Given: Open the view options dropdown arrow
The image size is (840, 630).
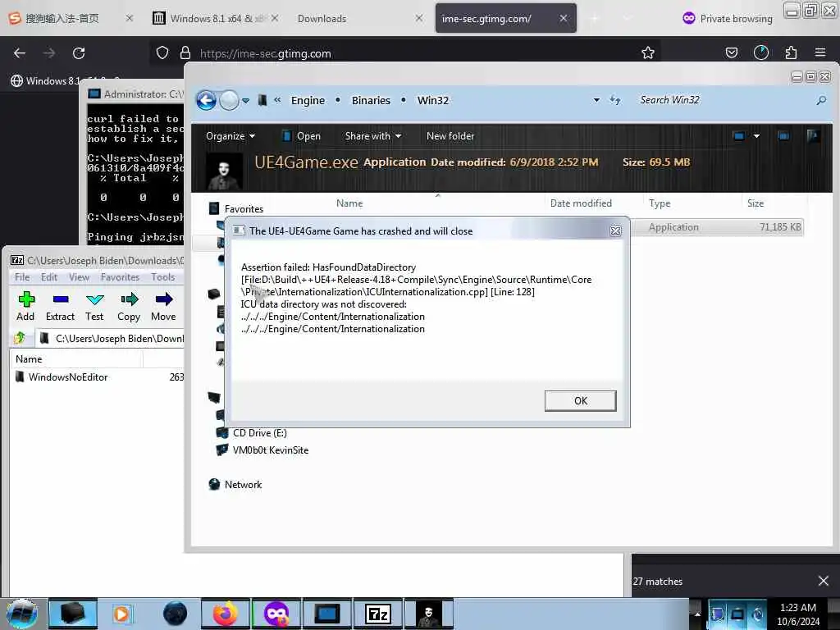Looking at the screenshot, I should pyautogui.click(x=756, y=136).
